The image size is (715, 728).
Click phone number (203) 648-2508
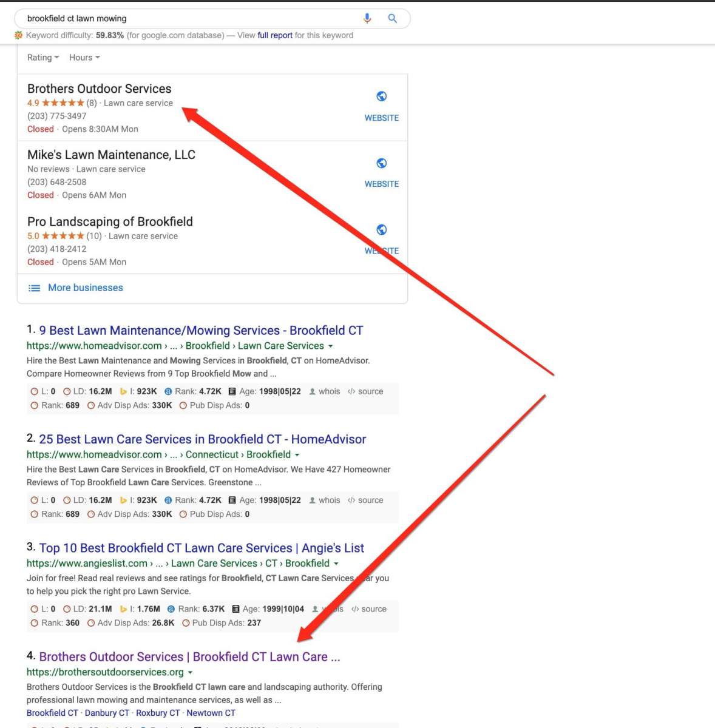(57, 182)
